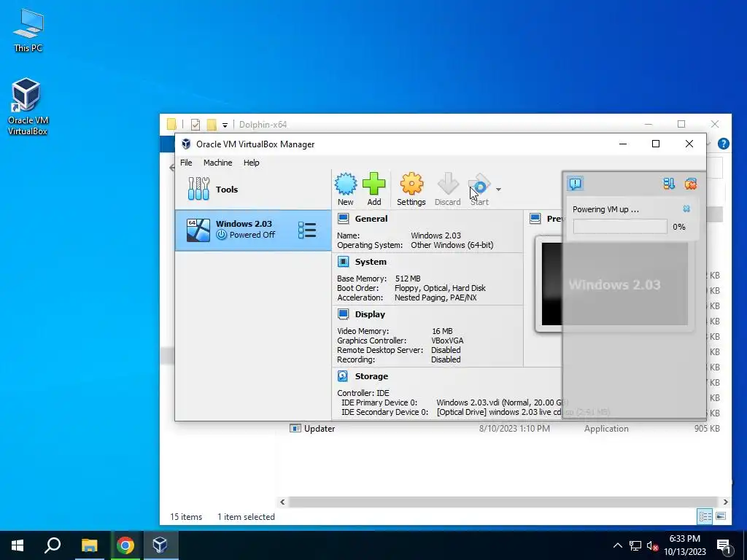Click the General section header icon
Screen dimensions: 747x560
click(x=343, y=219)
